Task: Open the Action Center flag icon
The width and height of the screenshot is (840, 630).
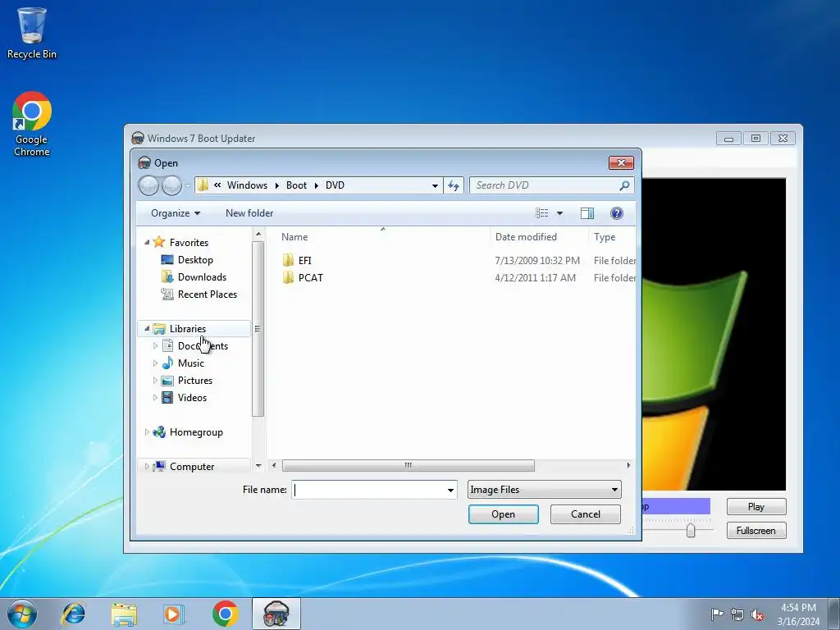Action: point(717,614)
